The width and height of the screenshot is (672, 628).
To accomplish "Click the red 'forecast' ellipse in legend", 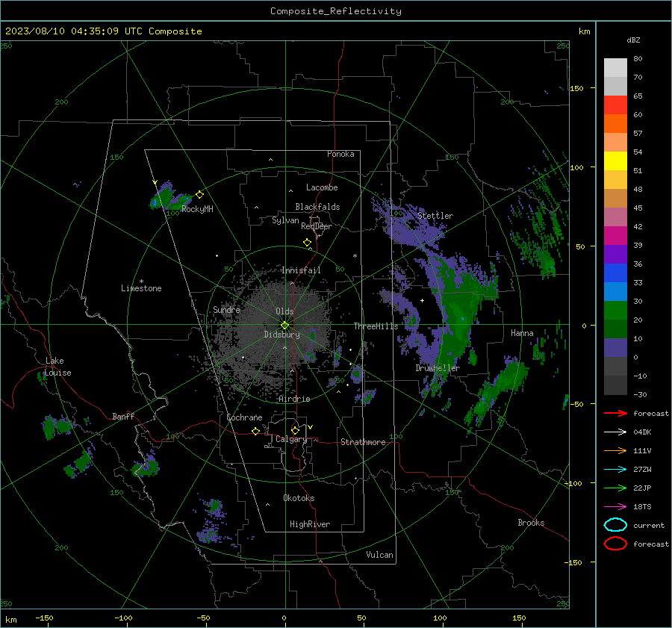I will pos(615,544).
